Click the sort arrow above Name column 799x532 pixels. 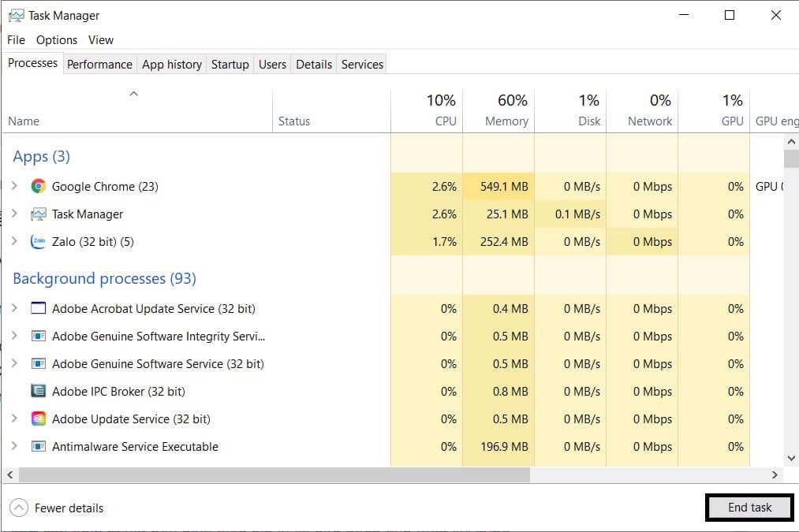click(133, 94)
